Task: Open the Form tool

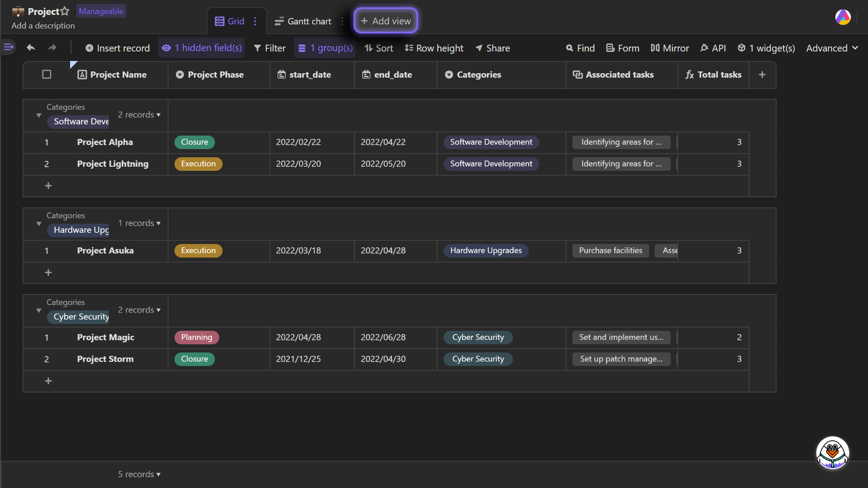Action: click(x=623, y=48)
